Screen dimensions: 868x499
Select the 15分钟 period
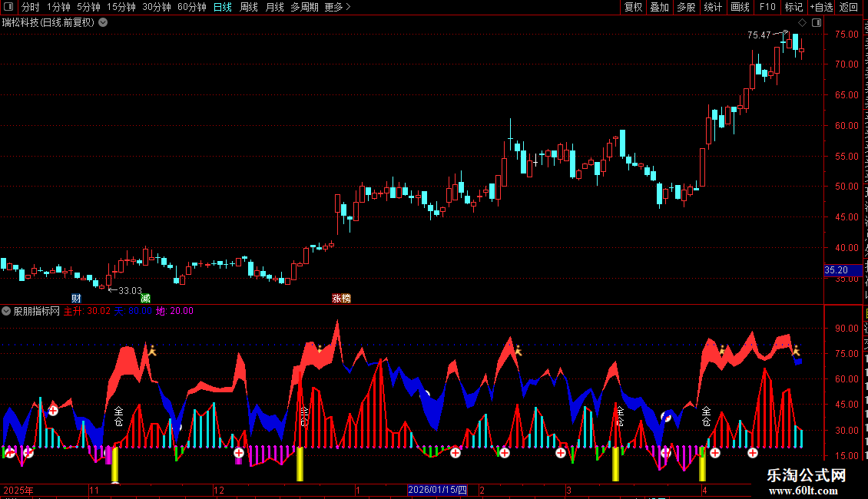[121, 7]
